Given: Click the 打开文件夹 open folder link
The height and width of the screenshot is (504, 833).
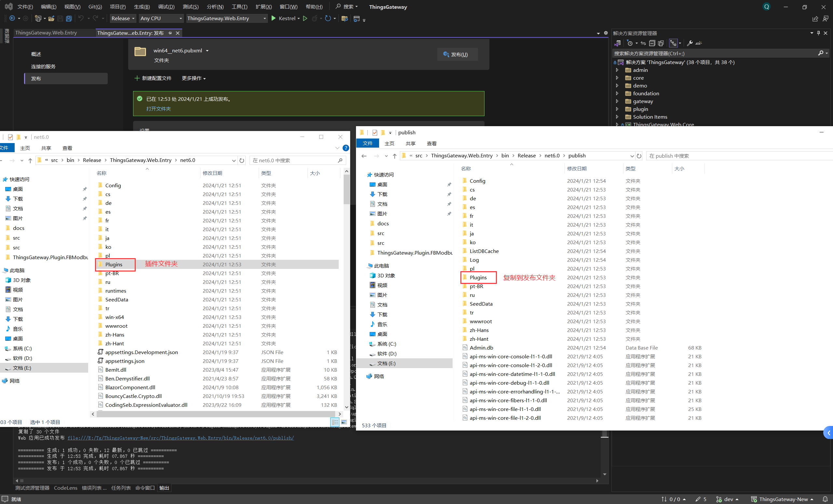Looking at the screenshot, I should [158, 109].
